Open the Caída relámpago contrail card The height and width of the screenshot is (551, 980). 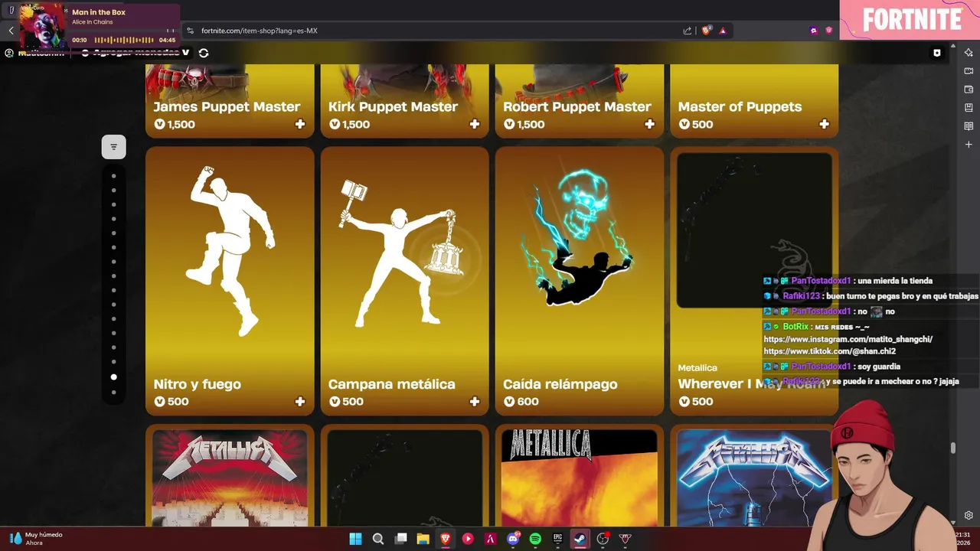[579, 281]
